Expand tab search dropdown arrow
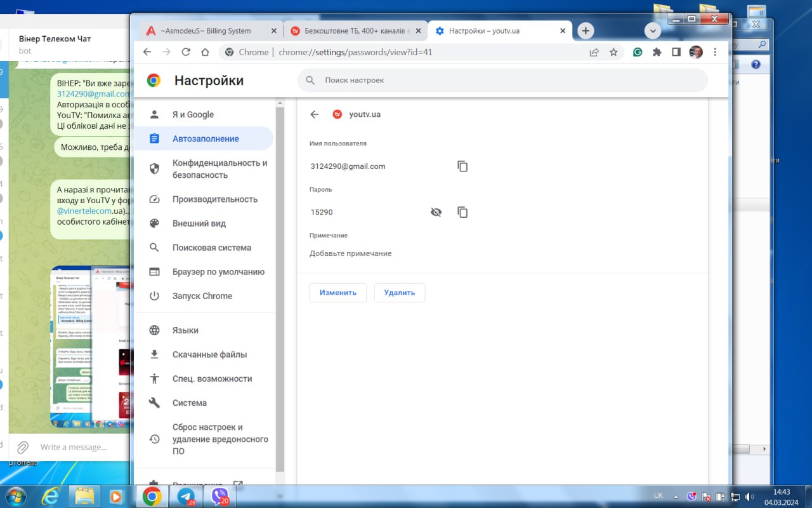Viewport: 812px width, 508px height. (653, 30)
